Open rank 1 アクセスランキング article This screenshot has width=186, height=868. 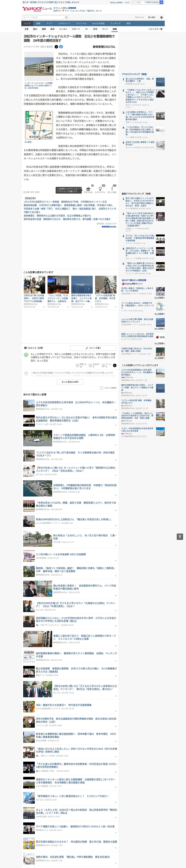[140, 80]
